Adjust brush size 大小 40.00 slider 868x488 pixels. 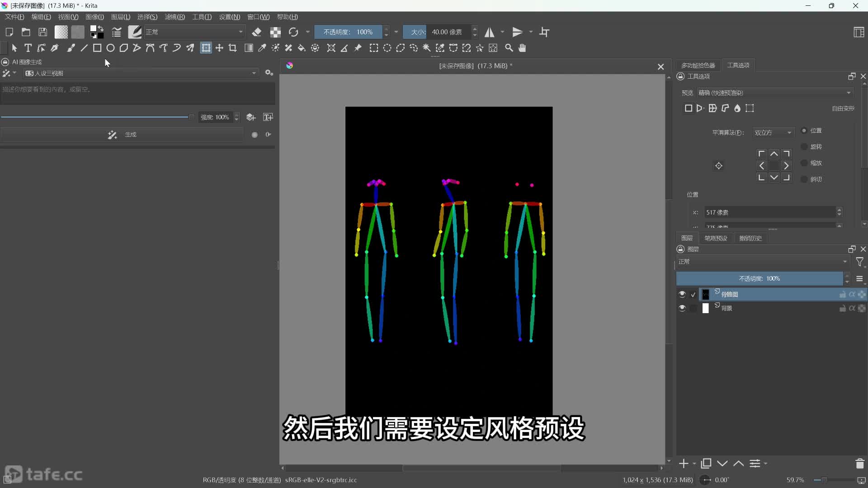437,32
